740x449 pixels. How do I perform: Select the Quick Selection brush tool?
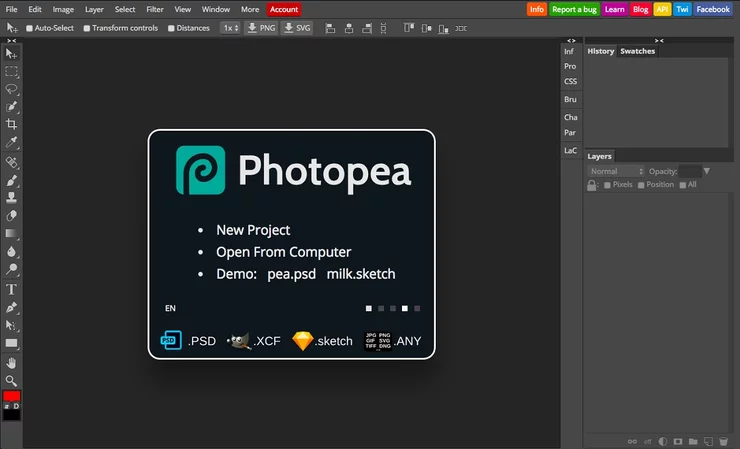tap(11, 107)
